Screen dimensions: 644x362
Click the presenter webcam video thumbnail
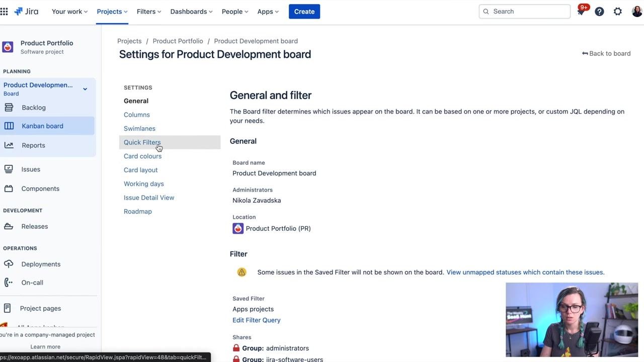point(572,320)
